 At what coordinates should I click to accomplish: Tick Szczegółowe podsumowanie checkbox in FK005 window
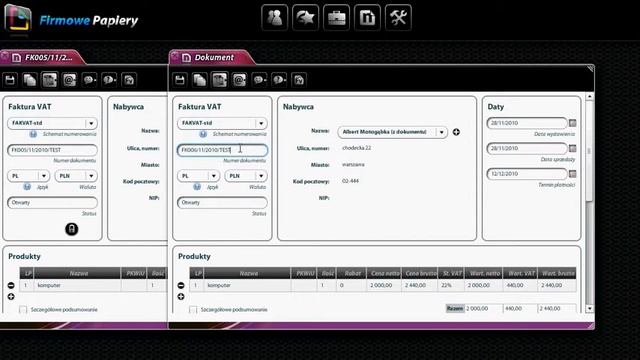(23, 310)
